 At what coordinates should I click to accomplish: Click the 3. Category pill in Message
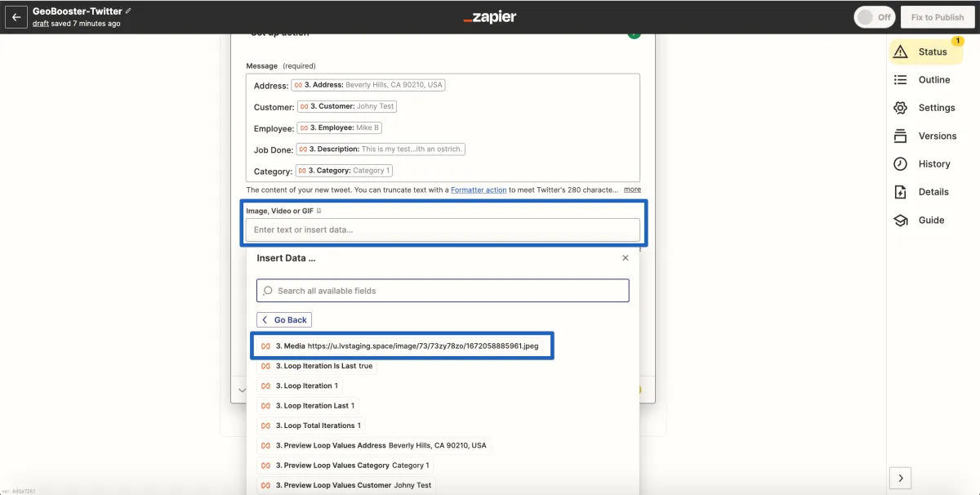[344, 171]
